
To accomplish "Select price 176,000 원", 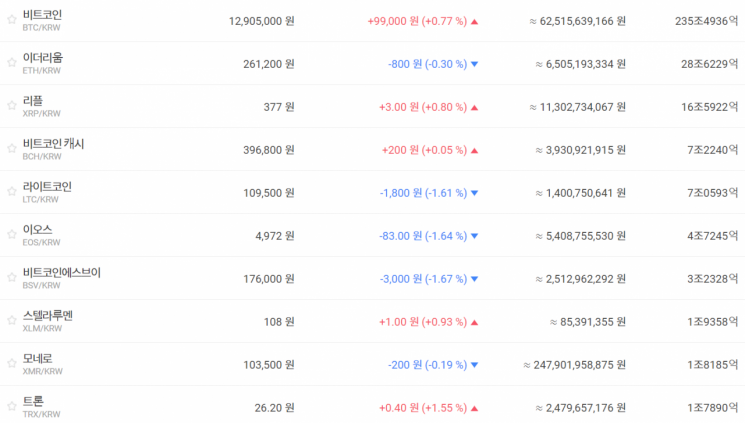I will (x=269, y=279).
